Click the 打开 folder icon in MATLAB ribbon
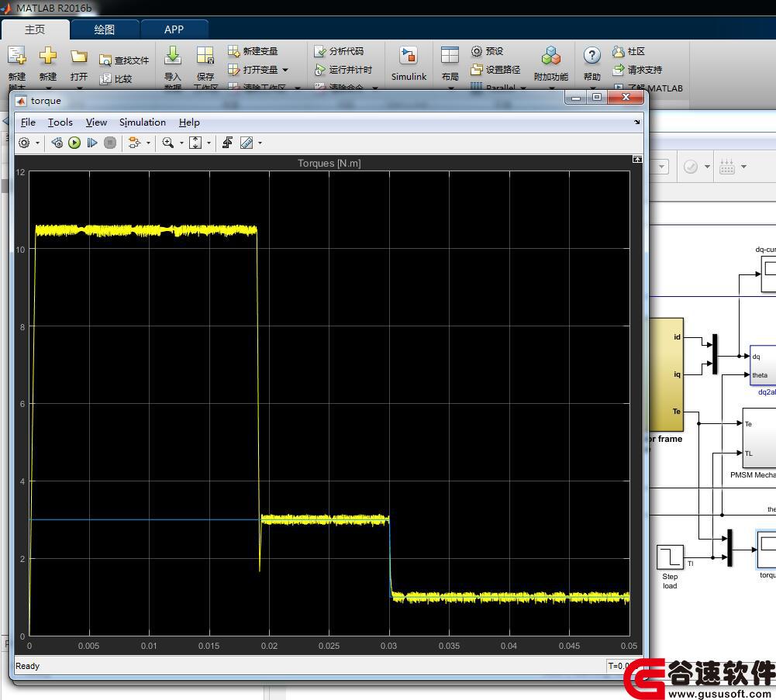The image size is (776, 700). (x=79, y=57)
